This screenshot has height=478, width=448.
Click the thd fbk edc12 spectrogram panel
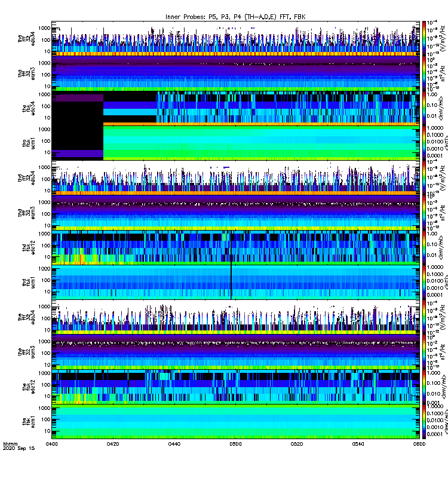coord(235,247)
